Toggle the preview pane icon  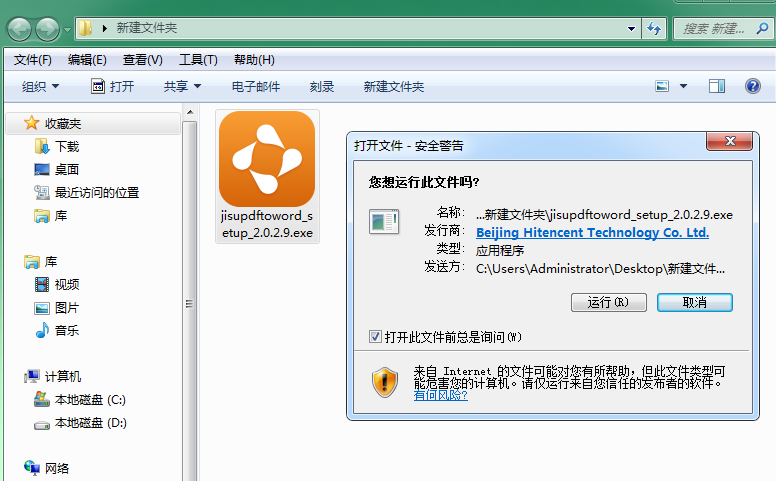coord(717,86)
